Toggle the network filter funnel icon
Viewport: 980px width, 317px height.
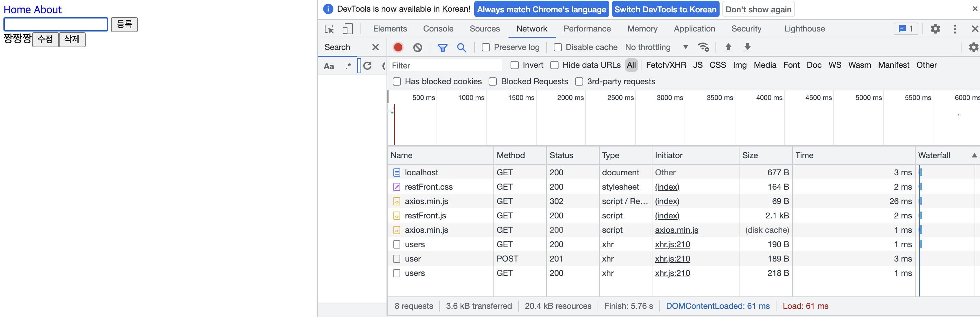click(x=442, y=47)
